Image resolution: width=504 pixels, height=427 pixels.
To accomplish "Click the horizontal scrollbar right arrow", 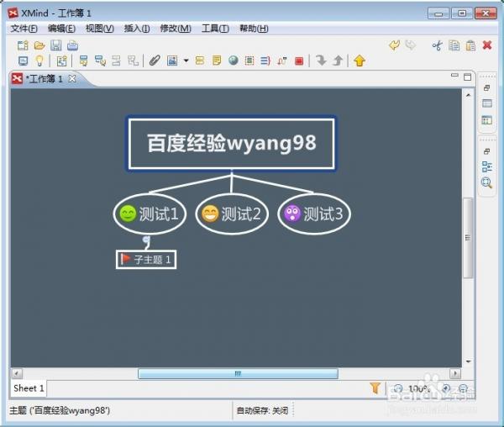I will point(454,373).
